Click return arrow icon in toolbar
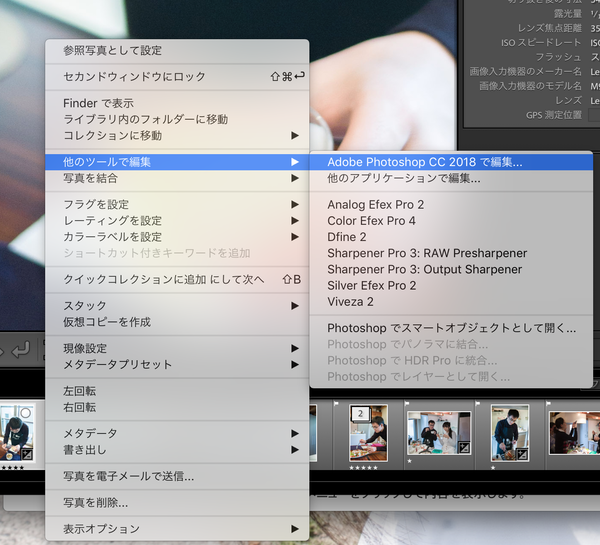600x545 pixels. pyautogui.click(x=21, y=349)
